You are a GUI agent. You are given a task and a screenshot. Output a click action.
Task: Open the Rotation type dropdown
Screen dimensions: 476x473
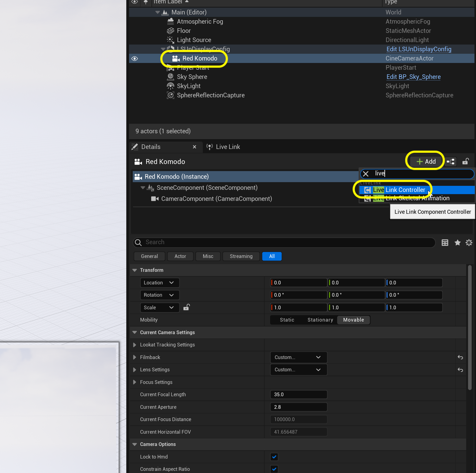coord(159,295)
